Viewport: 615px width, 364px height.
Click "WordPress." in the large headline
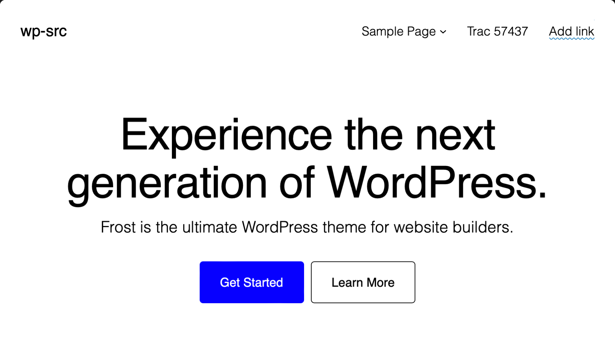click(437, 183)
